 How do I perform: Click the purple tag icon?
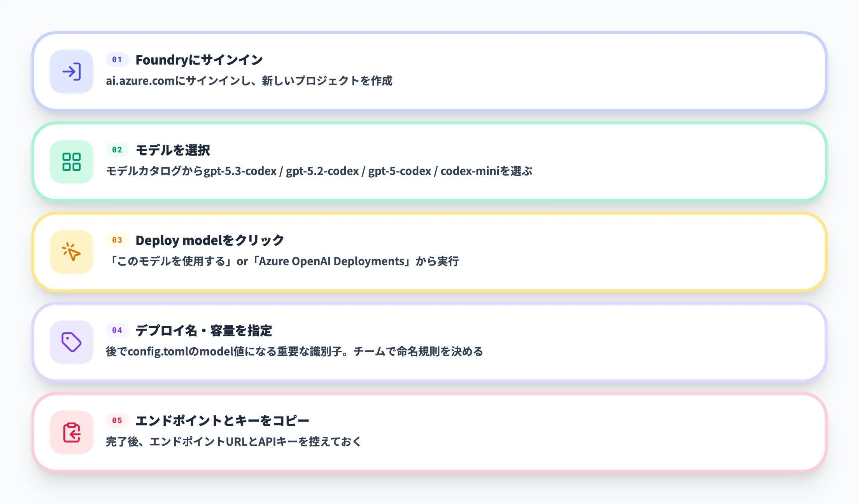tap(72, 342)
